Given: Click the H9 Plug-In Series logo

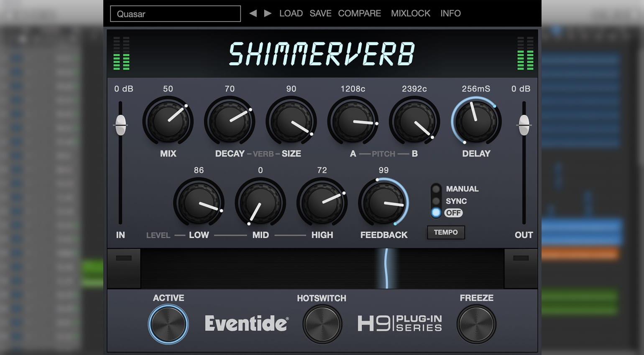Looking at the screenshot, I should pos(400,323).
